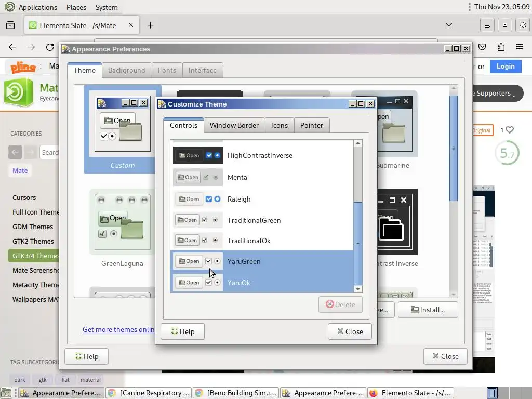Open the browser hamburger menu
Image resolution: width=532 pixels, height=399 pixels.
click(x=520, y=47)
